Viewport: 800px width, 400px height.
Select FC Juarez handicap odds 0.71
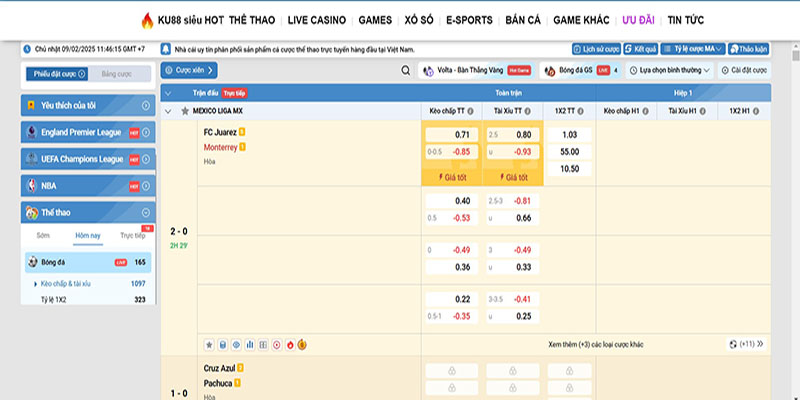click(451, 134)
